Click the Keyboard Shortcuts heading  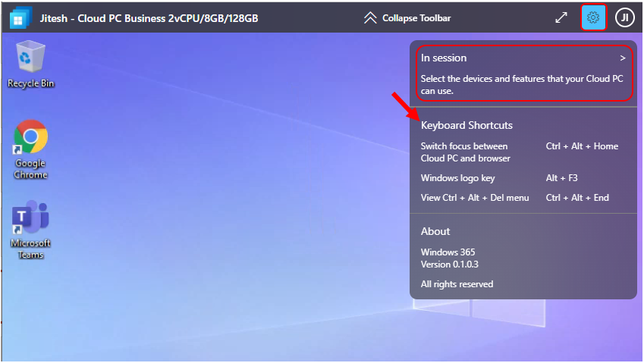pos(467,125)
